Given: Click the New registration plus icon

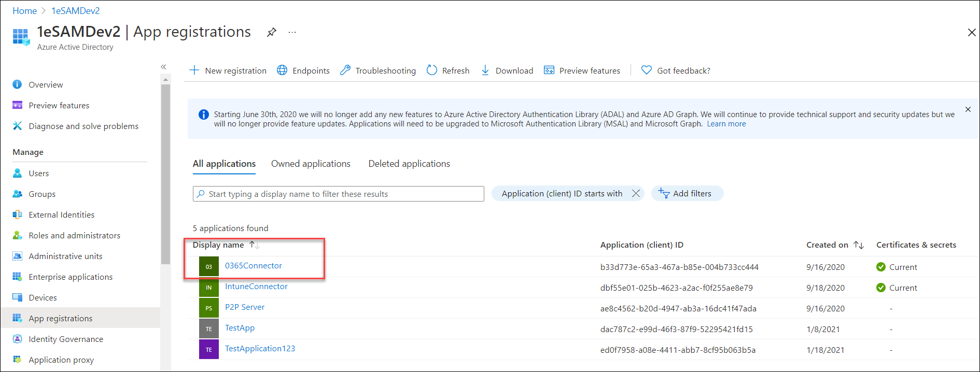Looking at the screenshot, I should click(x=194, y=70).
